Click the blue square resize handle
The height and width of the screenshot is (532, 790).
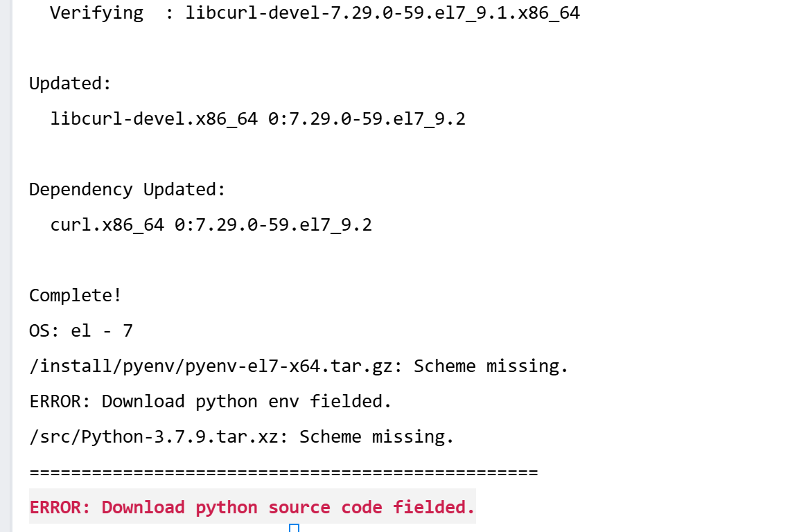click(295, 528)
